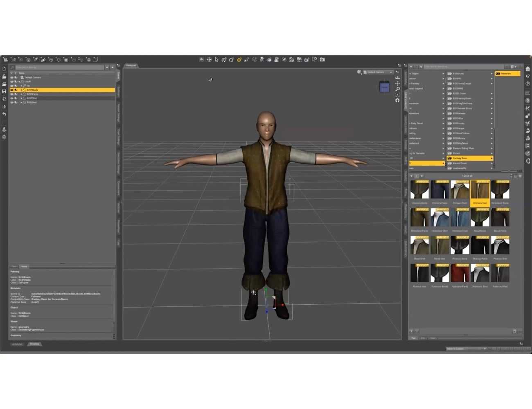The height and width of the screenshot is (409, 532).
Task: Select the Node Selection tool in viewport toolbar
Action: pyautogui.click(x=216, y=60)
